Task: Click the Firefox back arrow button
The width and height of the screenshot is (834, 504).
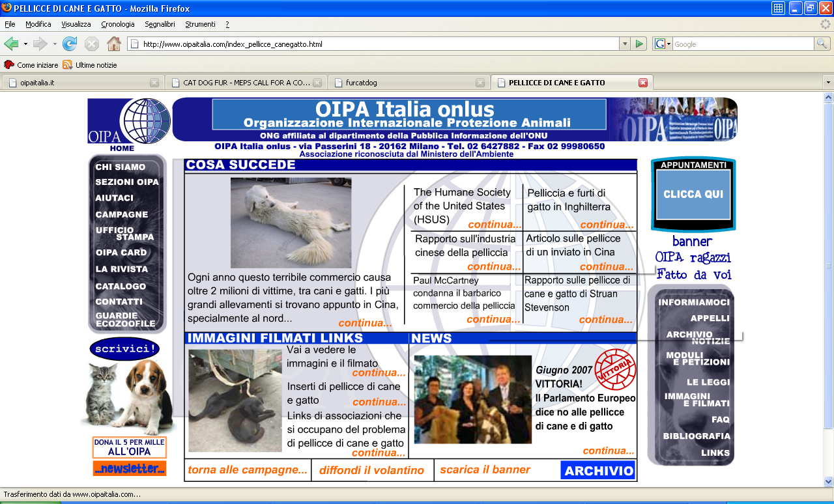Action: (x=11, y=44)
